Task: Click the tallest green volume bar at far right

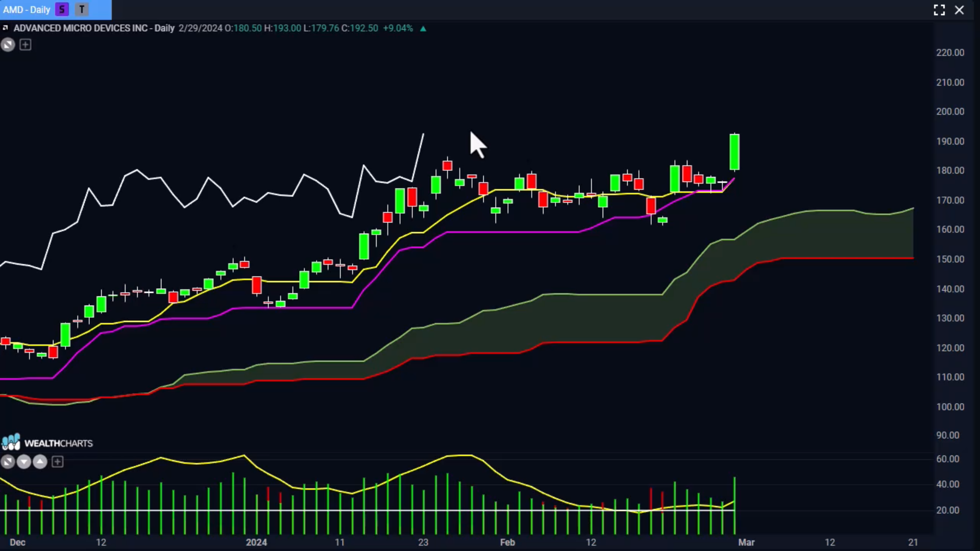Action: pyautogui.click(x=734, y=506)
